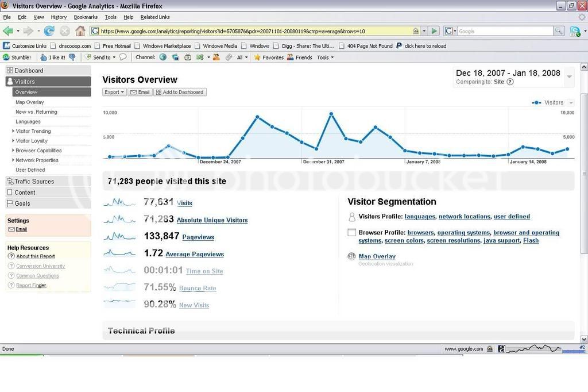Open the Traffic Sources section
The height and width of the screenshot is (392, 588).
point(48,182)
